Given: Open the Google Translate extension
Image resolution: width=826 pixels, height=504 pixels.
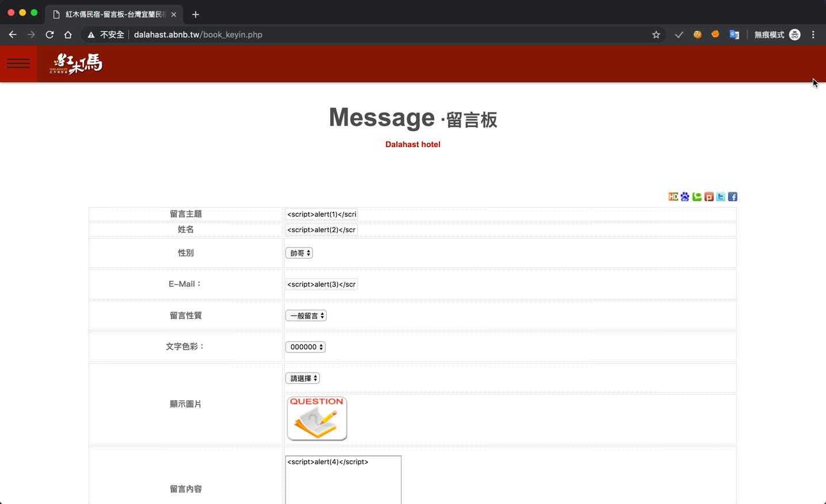Looking at the screenshot, I should point(735,34).
